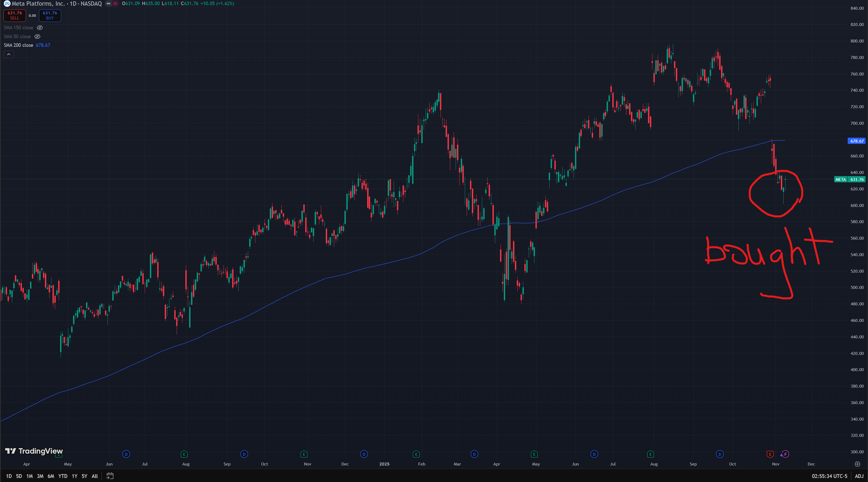Screen dimensions: 868x482
Task: Click the TradingView logo
Action: [x=34, y=451]
